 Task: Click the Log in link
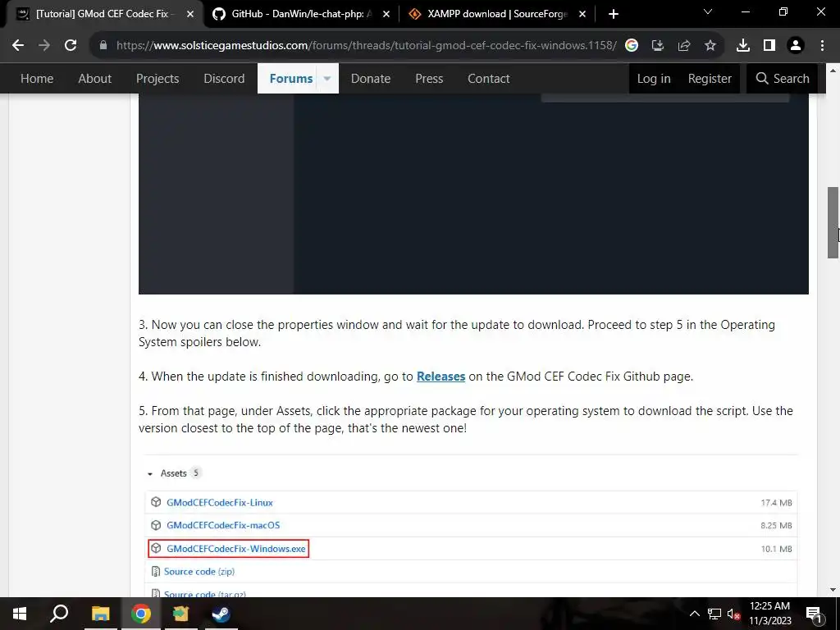pos(654,79)
